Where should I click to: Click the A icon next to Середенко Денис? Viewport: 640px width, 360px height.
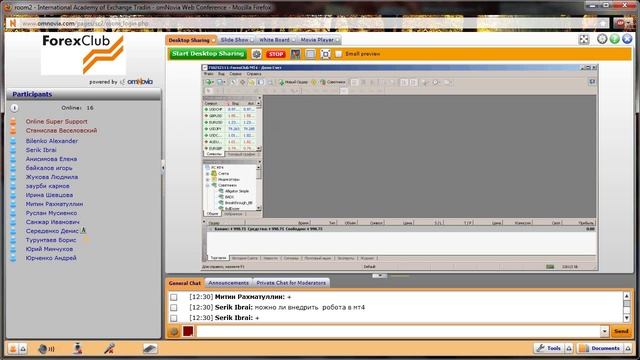click(83, 230)
